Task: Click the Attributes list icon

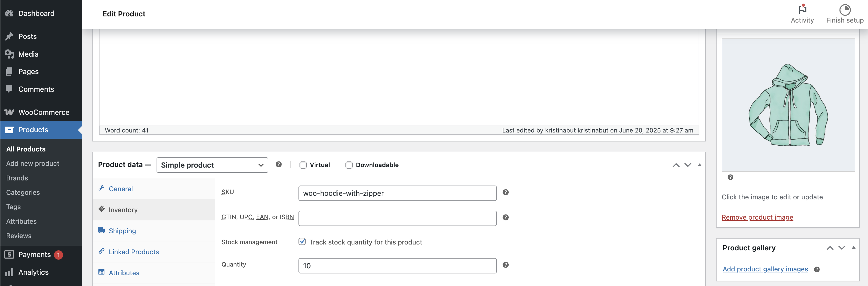Action: pyautogui.click(x=101, y=272)
